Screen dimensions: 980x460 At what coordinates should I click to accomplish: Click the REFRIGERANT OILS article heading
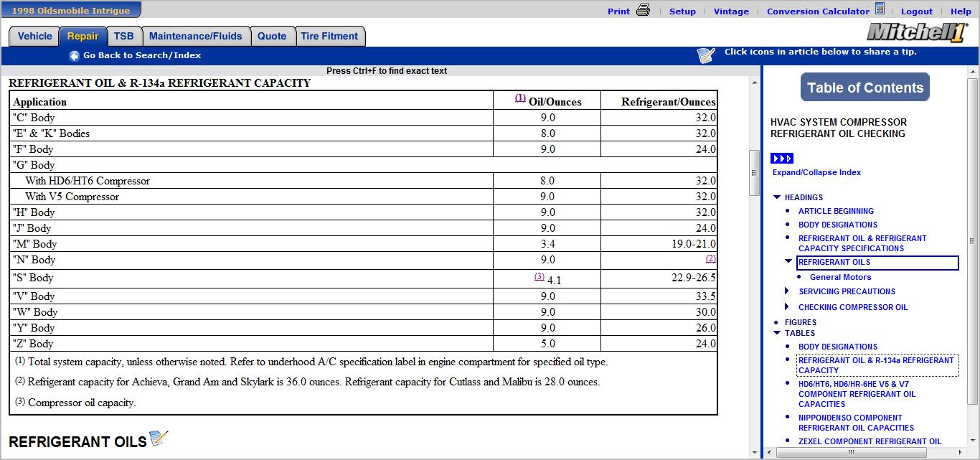pyautogui.click(x=77, y=441)
